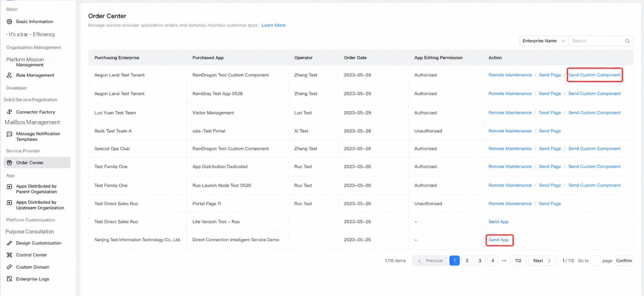Click the search magnifier icon
The width and height of the screenshot is (644, 296).
(627, 41)
